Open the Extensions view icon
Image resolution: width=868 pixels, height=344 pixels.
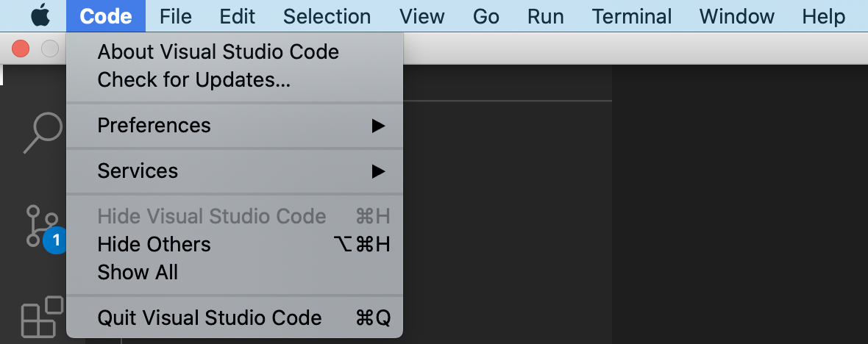(x=43, y=317)
